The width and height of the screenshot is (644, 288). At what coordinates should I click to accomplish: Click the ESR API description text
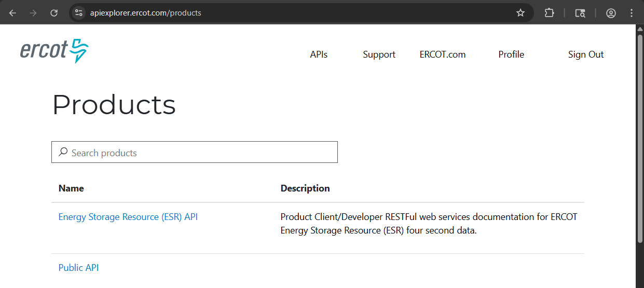[x=429, y=224]
